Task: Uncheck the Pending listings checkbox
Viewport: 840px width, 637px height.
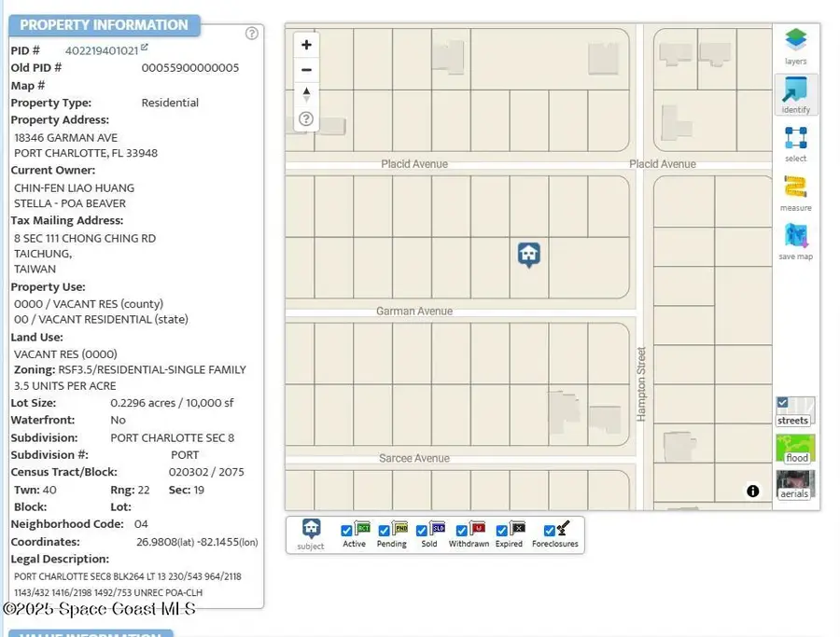Action: pos(385,531)
